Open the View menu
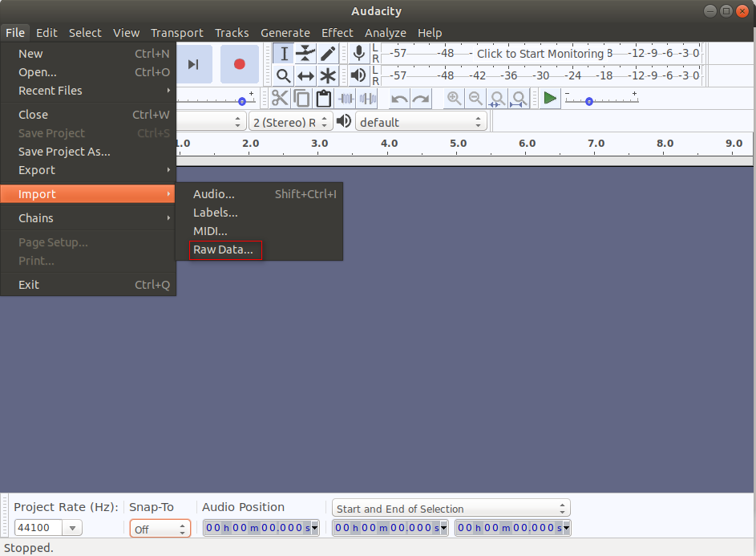This screenshot has height=556, width=756. coord(127,33)
